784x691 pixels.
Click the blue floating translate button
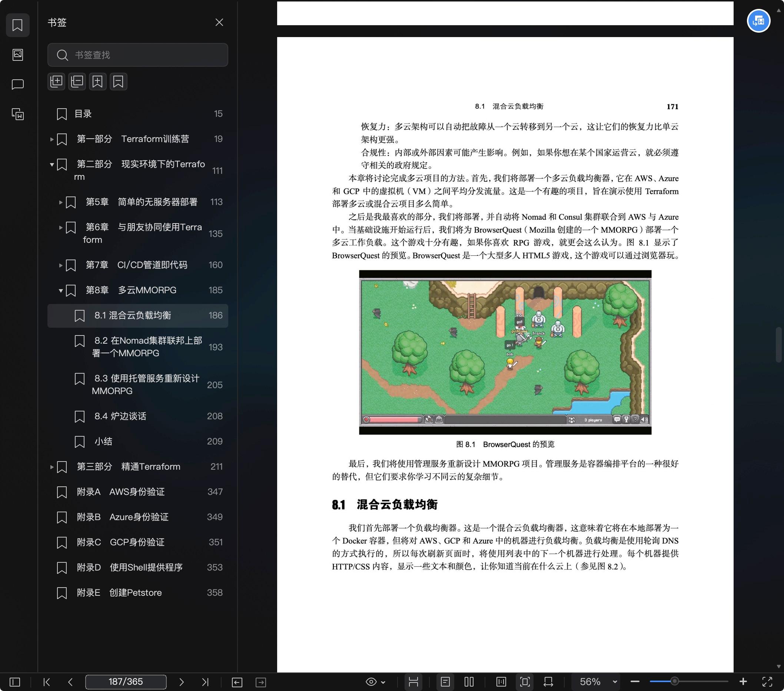(758, 21)
